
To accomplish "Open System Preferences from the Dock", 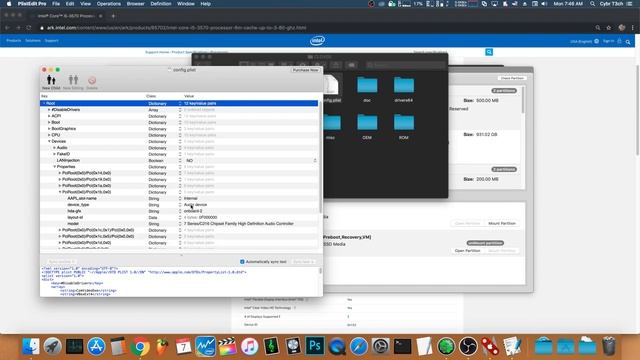I will tap(380, 347).
